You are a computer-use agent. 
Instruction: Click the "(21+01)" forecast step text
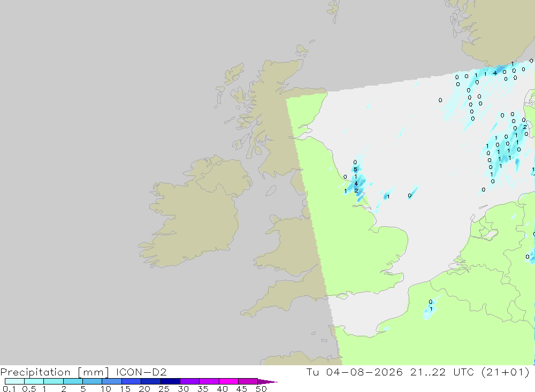click(x=506, y=372)
